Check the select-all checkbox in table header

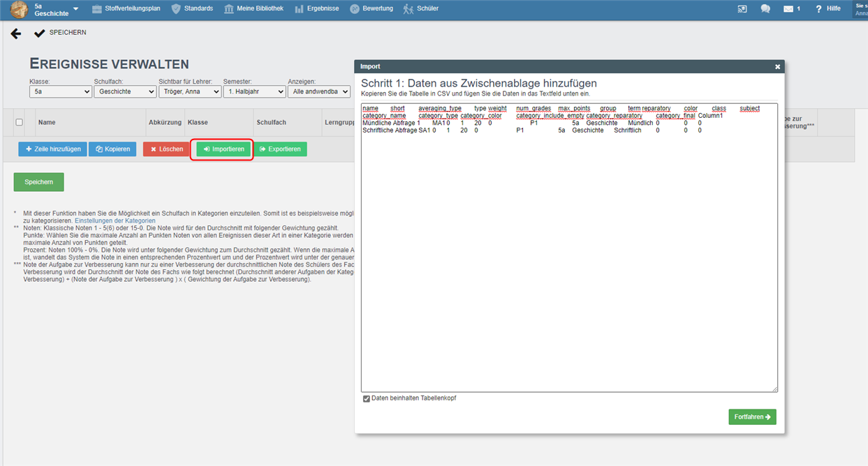click(x=20, y=122)
